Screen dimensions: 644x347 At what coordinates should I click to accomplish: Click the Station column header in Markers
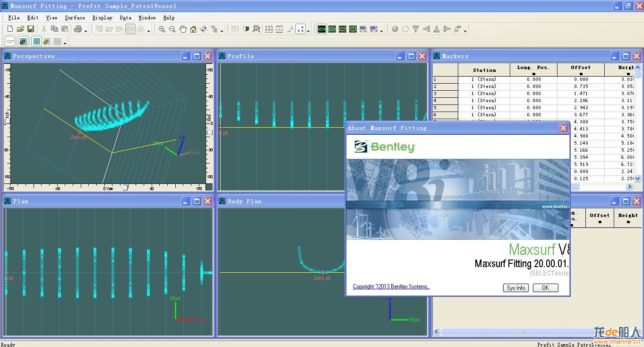484,70
